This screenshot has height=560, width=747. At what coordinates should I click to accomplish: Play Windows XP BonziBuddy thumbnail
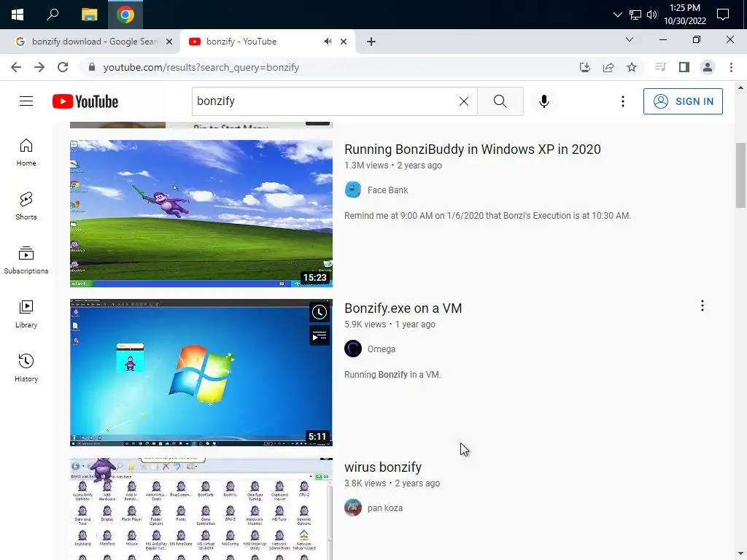point(201,214)
